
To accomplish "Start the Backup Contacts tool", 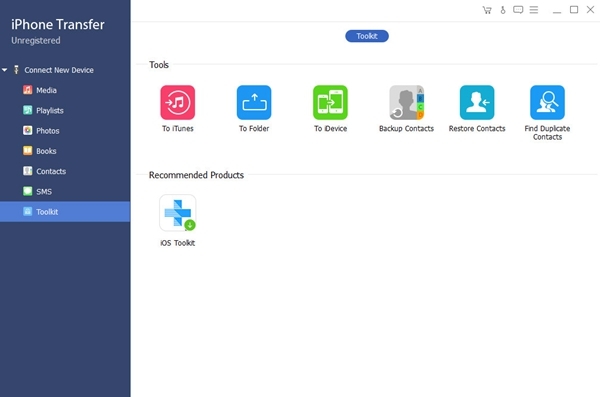I will (406, 102).
